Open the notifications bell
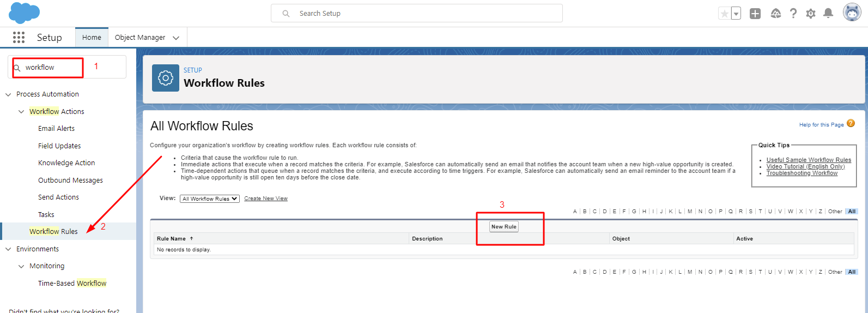 [828, 14]
